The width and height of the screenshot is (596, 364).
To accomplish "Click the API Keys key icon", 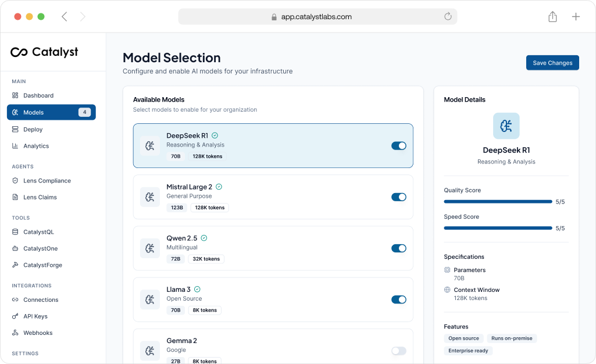I will coord(15,316).
